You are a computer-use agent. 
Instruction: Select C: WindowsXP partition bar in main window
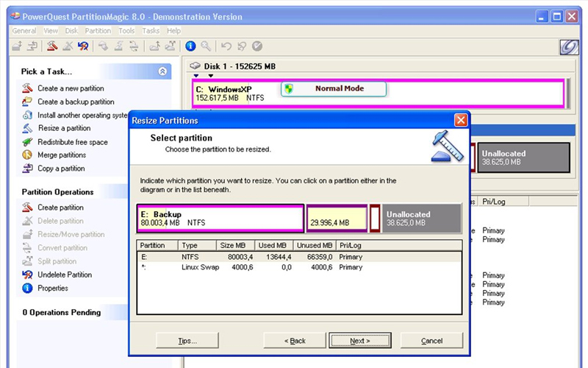click(x=378, y=93)
